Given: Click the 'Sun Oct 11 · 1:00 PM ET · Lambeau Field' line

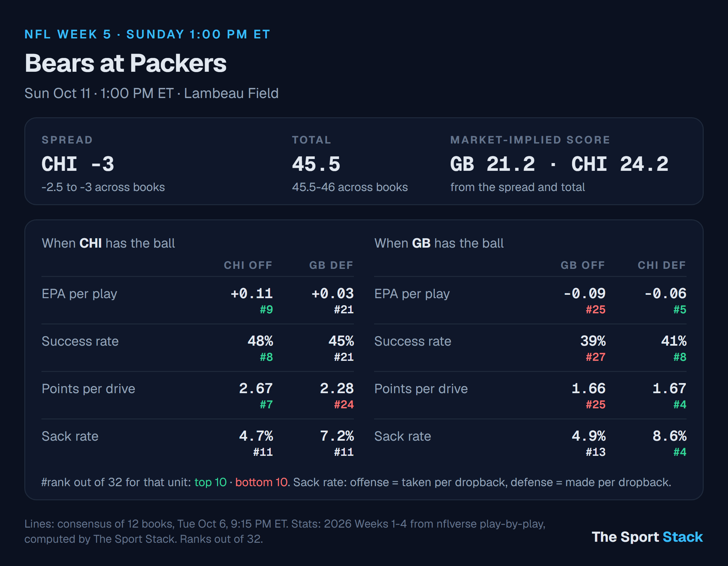Looking at the screenshot, I should tap(151, 93).
